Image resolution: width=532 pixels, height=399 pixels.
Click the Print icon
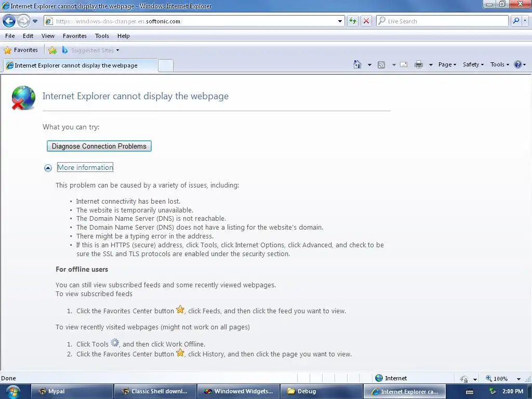pos(419,64)
